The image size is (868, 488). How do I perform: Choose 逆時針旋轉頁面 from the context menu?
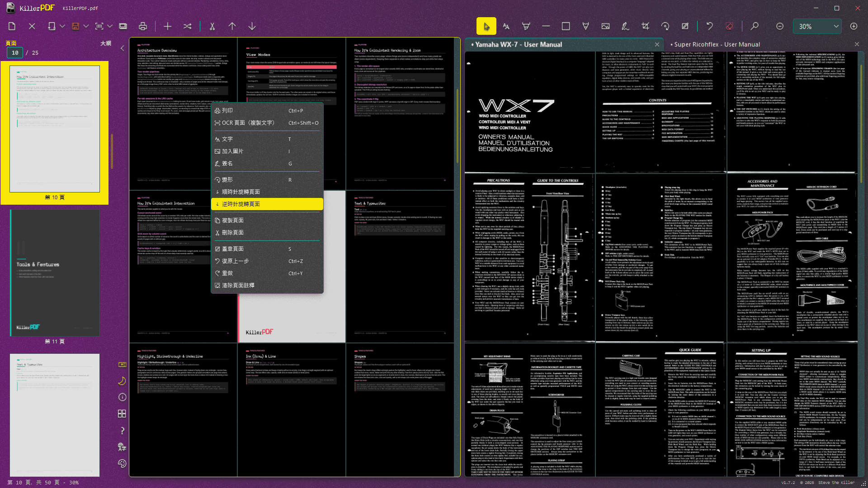(267, 204)
